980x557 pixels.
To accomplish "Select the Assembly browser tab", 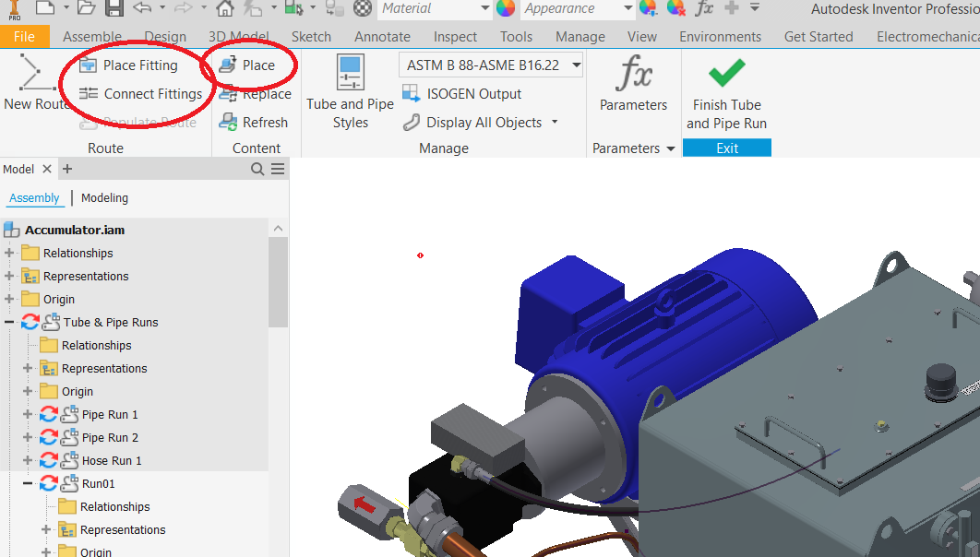I will click(34, 198).
